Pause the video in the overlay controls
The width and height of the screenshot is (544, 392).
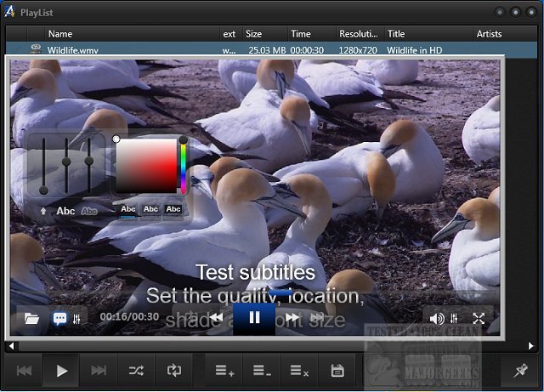(254, 318)
